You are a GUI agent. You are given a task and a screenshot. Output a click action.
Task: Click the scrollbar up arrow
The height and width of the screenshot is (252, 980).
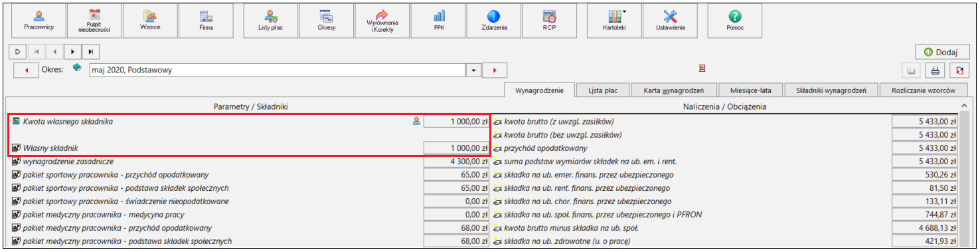point(965,106)
